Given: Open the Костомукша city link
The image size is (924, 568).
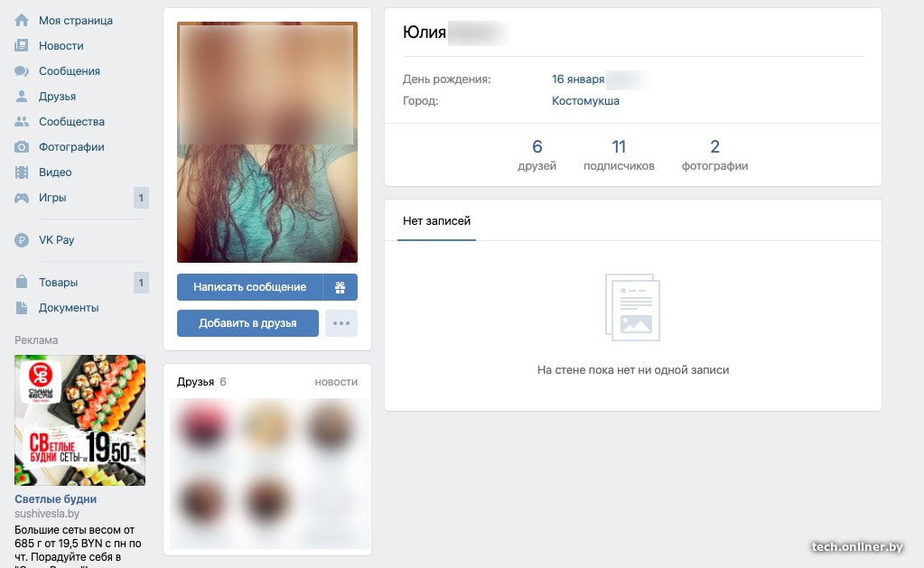Looking at the screenshot, I should tap(585, 101).
